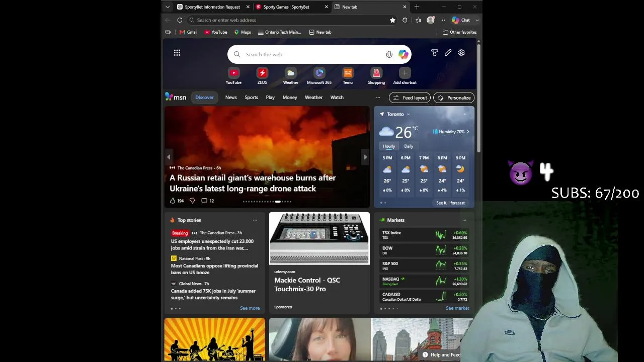The width and height of the screenshot is (644, 362).
Task: Click the pencil edit page icon
Action: pyautogui.click(x=448, y=53)
